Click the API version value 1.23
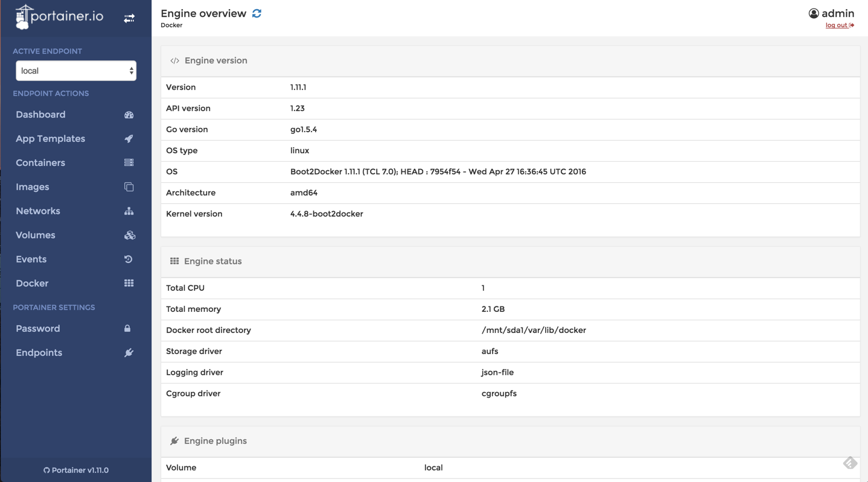 (x=298, y=109)
